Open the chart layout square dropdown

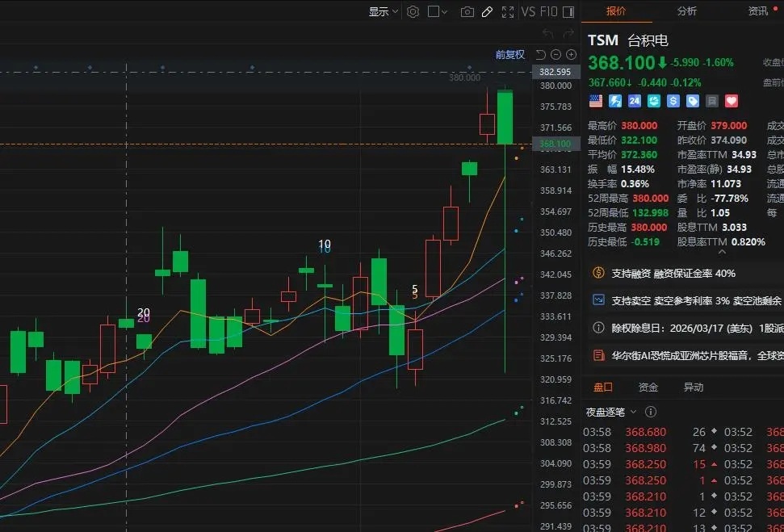click(x=438, y=12)
